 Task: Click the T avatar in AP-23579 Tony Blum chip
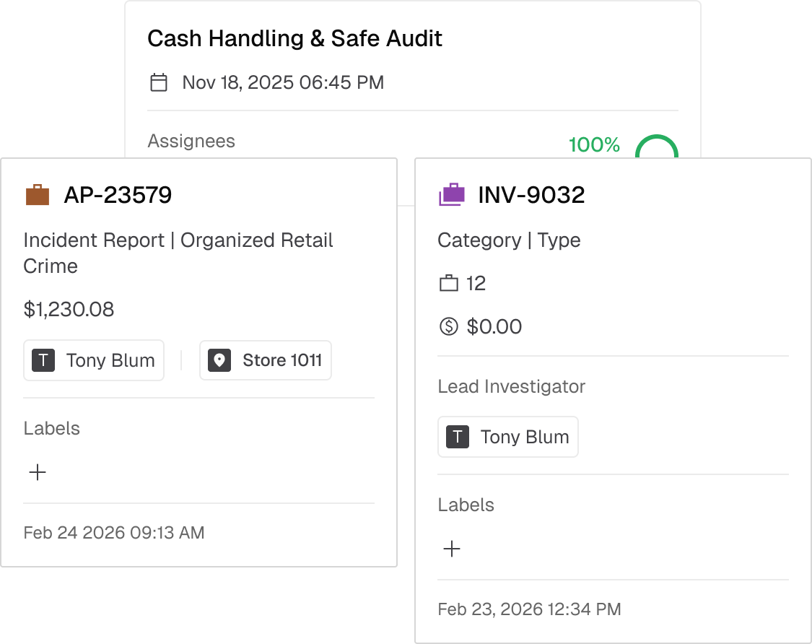pyautogui.click(x=43, y=360)
